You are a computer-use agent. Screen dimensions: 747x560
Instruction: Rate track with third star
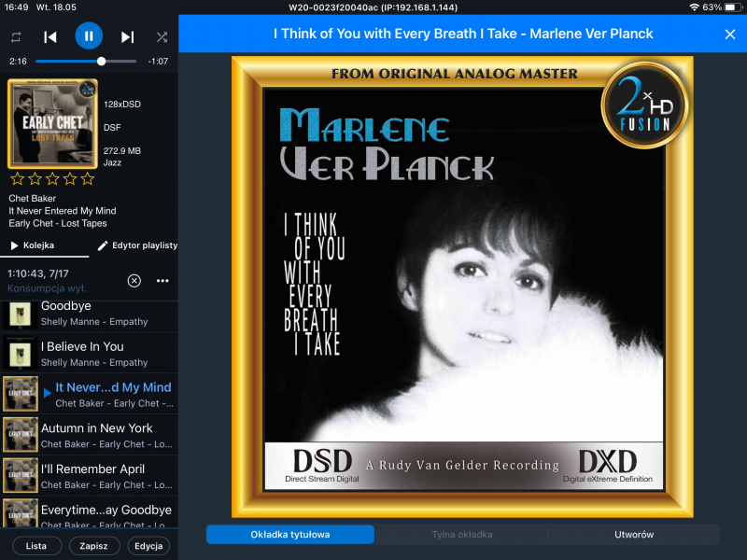(52, 179)
